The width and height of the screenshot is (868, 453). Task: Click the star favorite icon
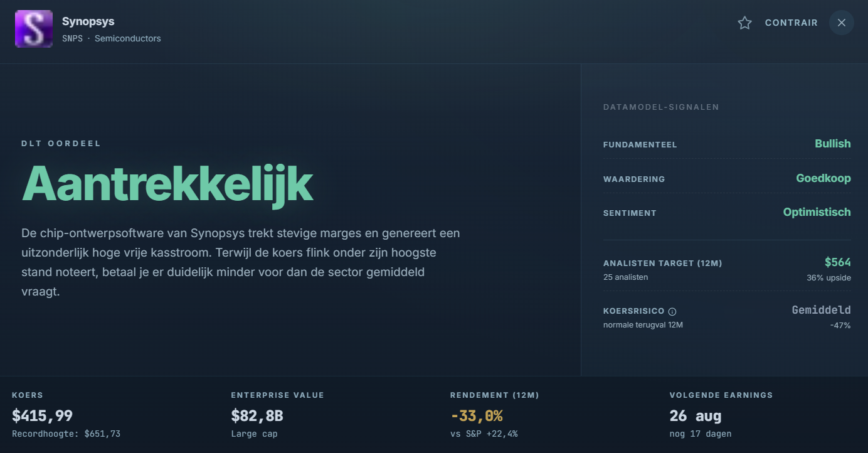click(x=744, y=23)
